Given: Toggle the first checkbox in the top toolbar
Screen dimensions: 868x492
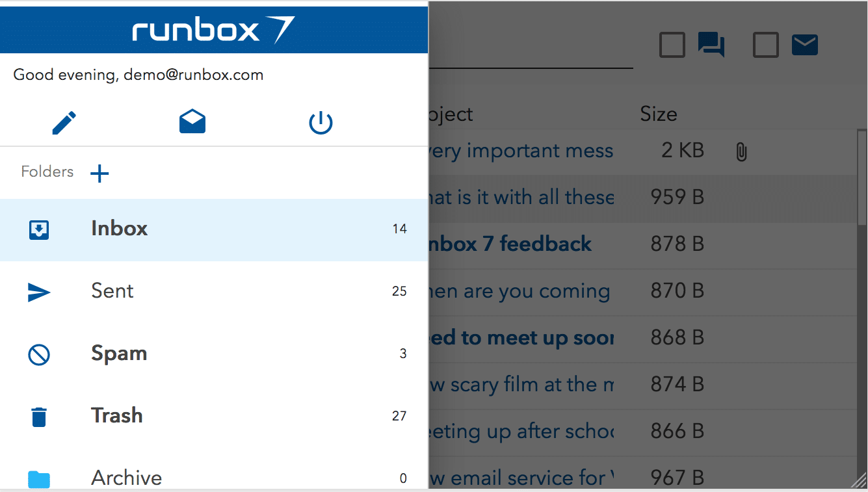Looking at the screenshot, I should [672, 45].
